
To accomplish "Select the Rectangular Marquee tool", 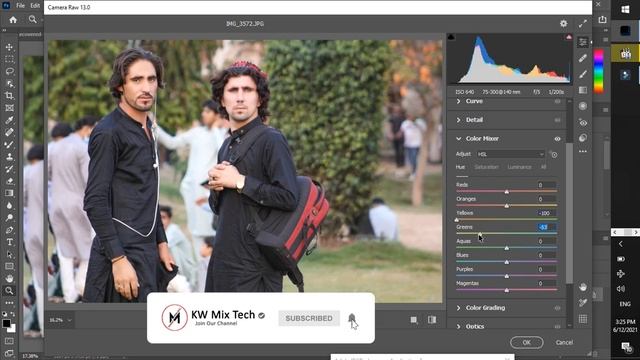I will click(x=9, y=60).
